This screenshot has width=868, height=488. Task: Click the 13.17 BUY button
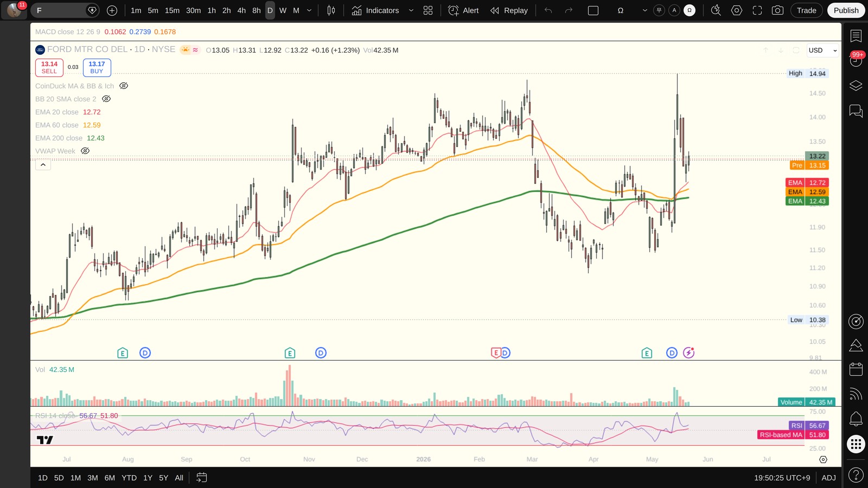(x=97, y=67)
